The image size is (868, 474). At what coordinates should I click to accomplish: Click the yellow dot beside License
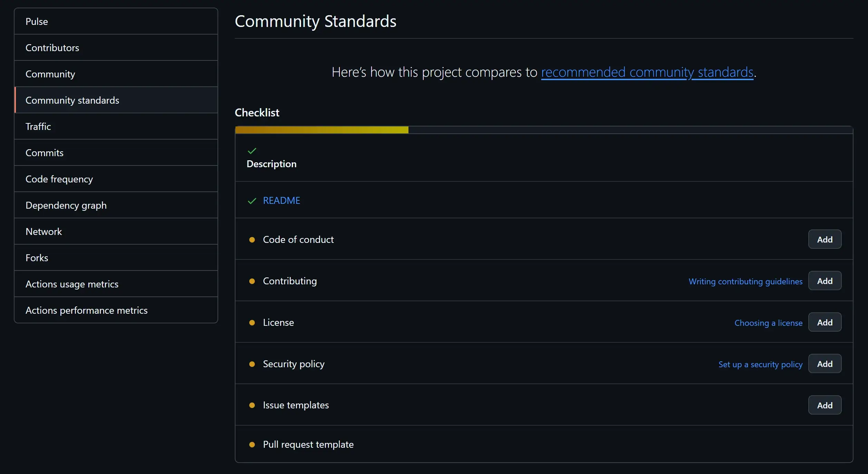[x=252, y=323]
